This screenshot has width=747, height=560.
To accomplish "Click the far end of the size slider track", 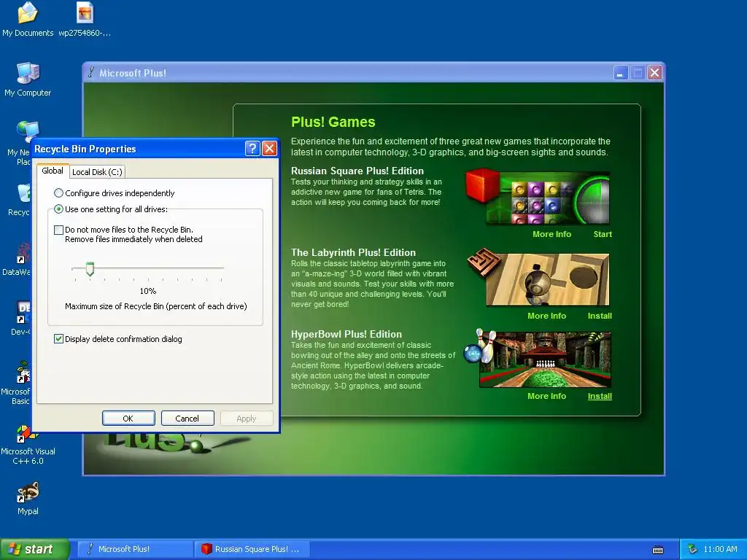I will [222, 268].
